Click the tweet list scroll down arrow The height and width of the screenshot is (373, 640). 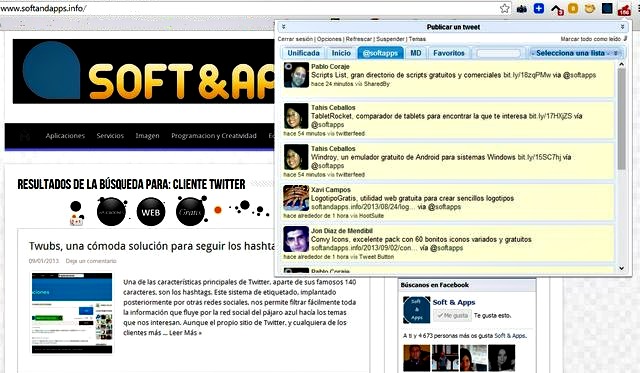tap(621, 269)
